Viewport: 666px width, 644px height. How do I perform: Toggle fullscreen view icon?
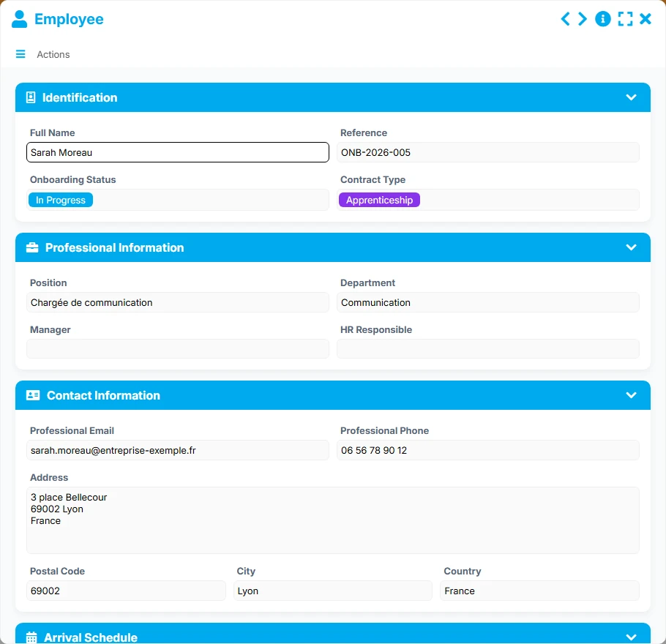(625, 19)
